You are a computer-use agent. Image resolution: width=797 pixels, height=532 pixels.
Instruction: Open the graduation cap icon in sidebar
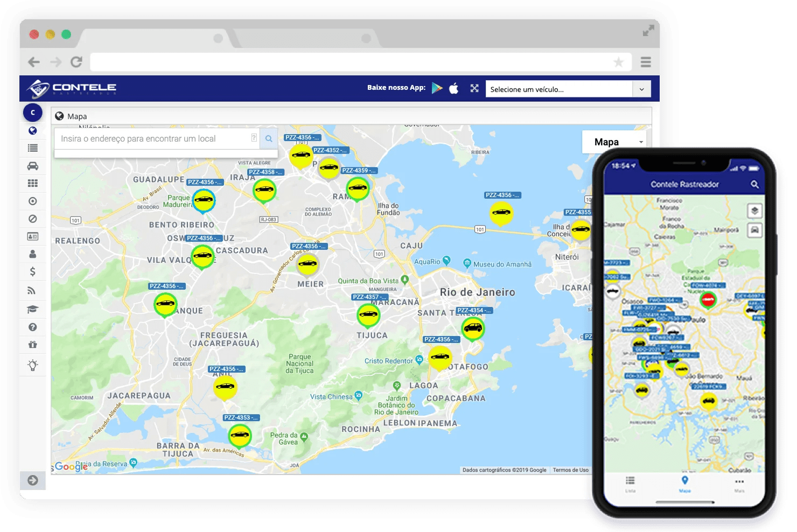(x=33, y=309)
